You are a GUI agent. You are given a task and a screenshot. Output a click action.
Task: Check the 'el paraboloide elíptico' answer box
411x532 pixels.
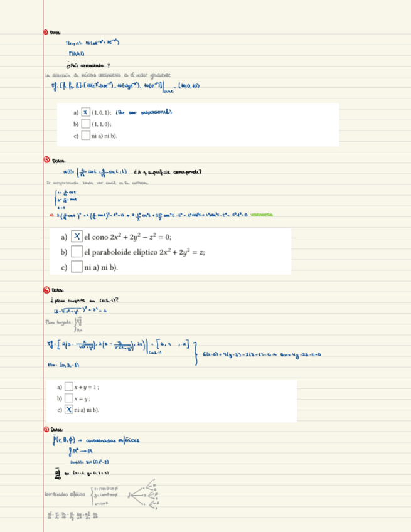pyautogui.click(x=77, y=252)
